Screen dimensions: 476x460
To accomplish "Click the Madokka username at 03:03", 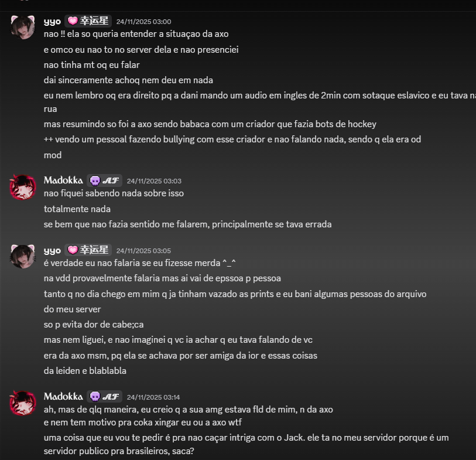I will [63, 180].
